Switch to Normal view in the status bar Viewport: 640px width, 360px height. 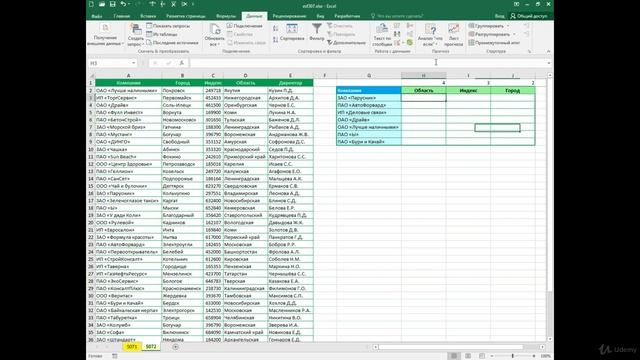(x=454, y=356)
